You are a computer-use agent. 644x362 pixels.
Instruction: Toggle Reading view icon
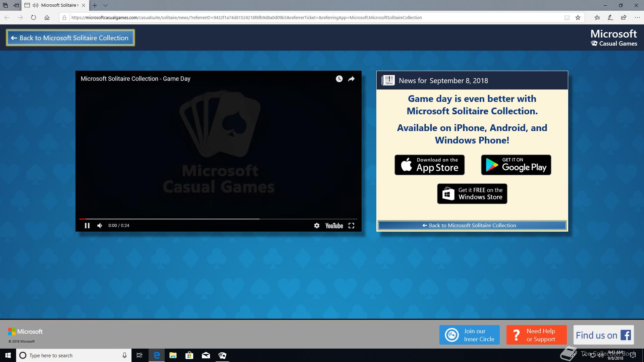point(567,18)
